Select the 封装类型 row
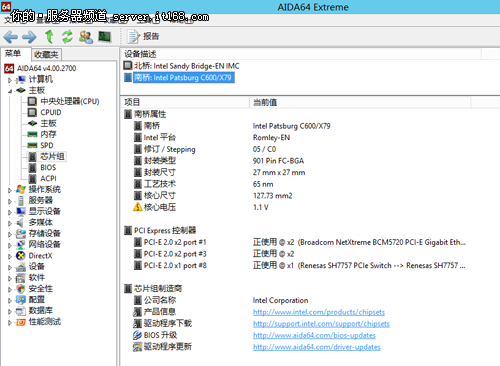This screenshot has width=500, height=366. pyautogui.click(x=219, y=161)
